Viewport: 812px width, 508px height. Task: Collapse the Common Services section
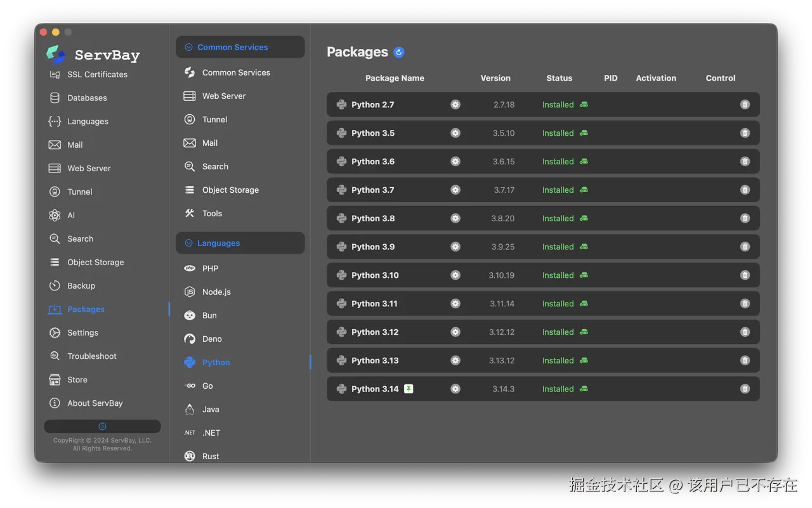click(x=240, y=47)
